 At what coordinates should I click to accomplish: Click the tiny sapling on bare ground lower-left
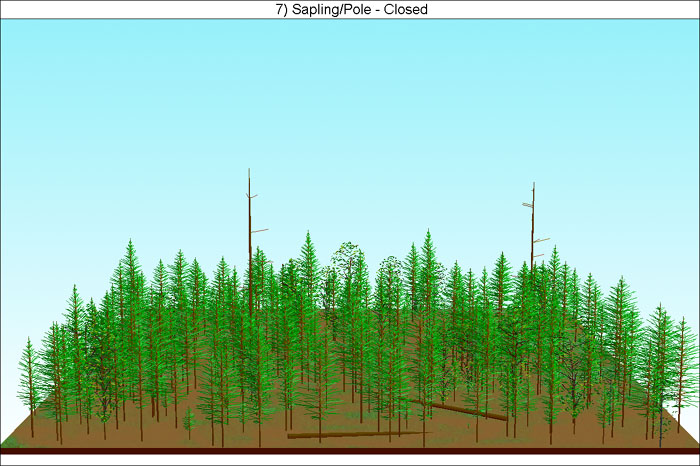coord(188,421)
